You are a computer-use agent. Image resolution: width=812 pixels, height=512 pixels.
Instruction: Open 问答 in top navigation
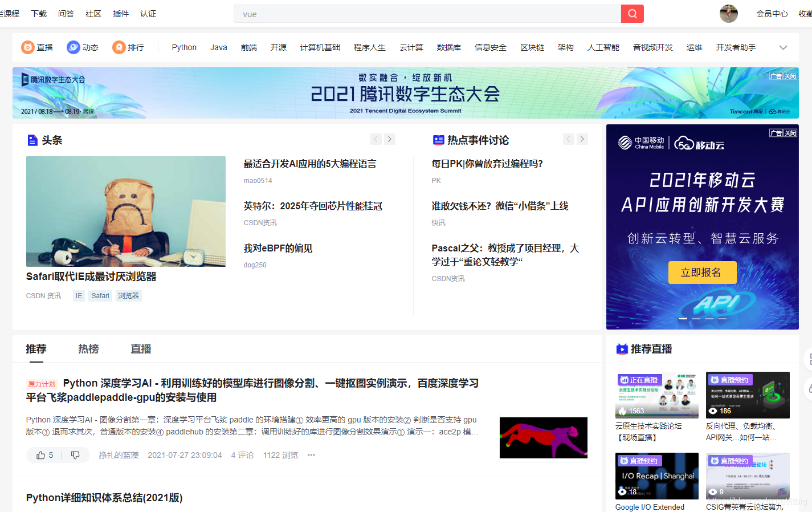[x=66, y=14]
